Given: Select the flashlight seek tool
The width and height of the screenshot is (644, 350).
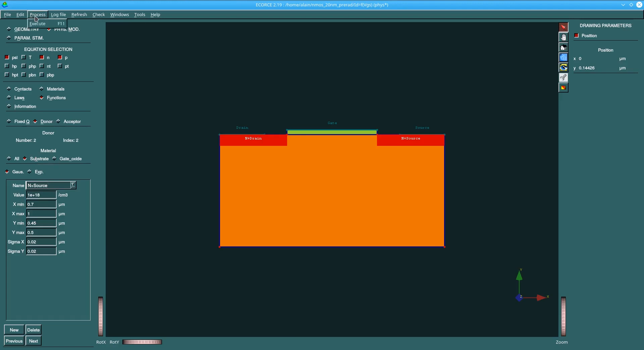Looking at the screenshot, I should coord(563,77).
